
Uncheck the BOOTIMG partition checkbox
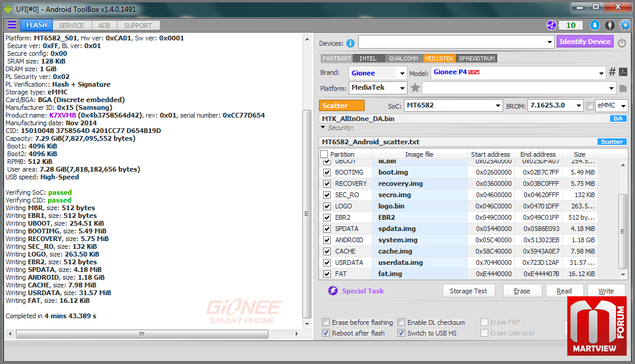327,172
